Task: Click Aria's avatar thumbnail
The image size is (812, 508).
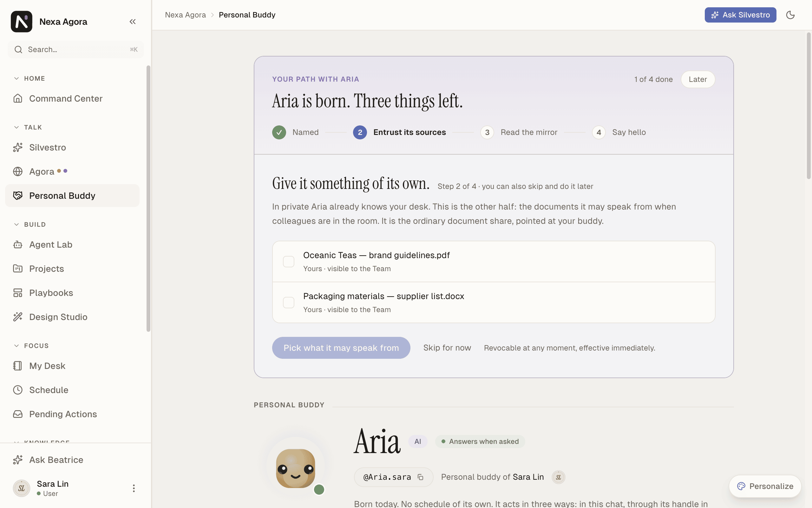Action: 296,468
